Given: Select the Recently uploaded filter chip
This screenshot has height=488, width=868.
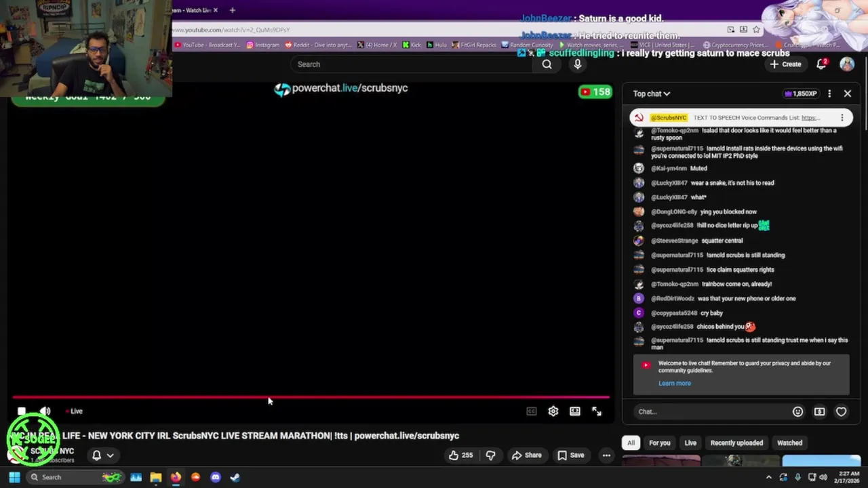Looking at the screenshot, I should point(736,443).
